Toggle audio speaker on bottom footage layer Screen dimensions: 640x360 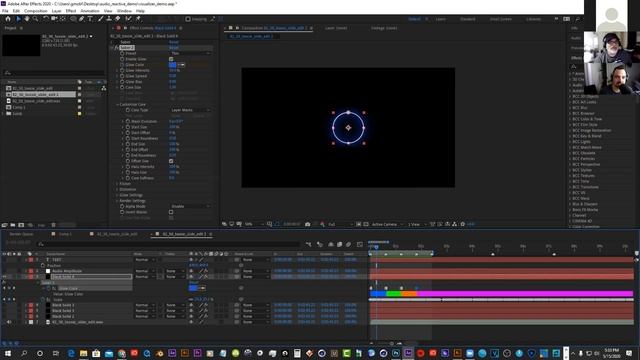pyautogui.click(x=9, y=322)
